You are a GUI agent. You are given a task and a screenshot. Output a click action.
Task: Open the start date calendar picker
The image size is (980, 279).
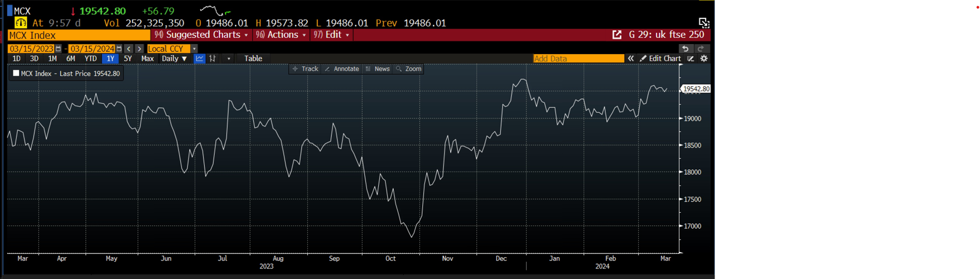coord(58,49)
